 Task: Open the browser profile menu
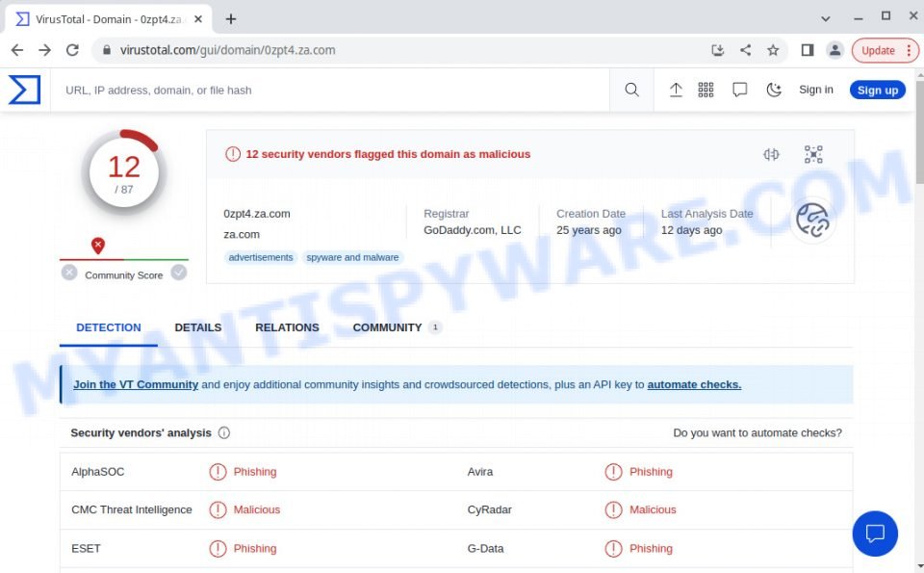point(834,50)
